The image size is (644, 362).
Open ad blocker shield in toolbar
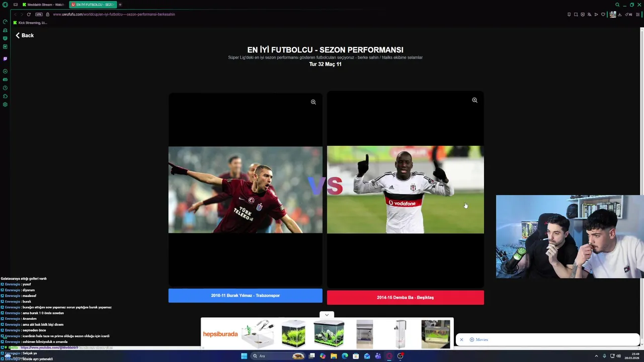coord(583,15)
